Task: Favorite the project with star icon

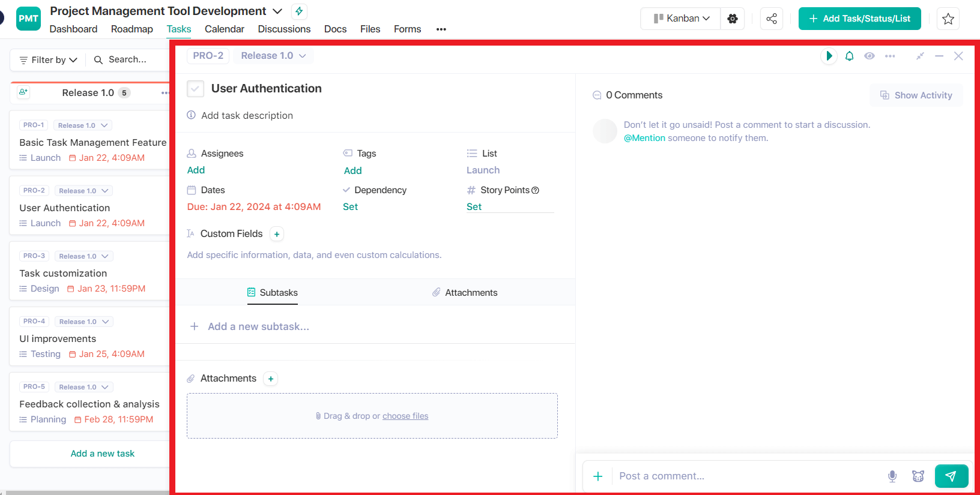Action: pos(948,19)
